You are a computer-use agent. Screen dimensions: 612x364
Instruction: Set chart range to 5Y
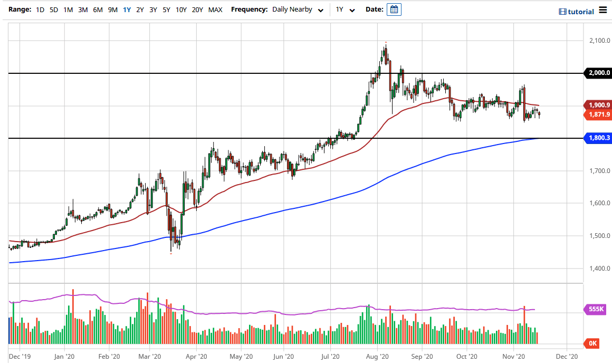pos(166,9)
